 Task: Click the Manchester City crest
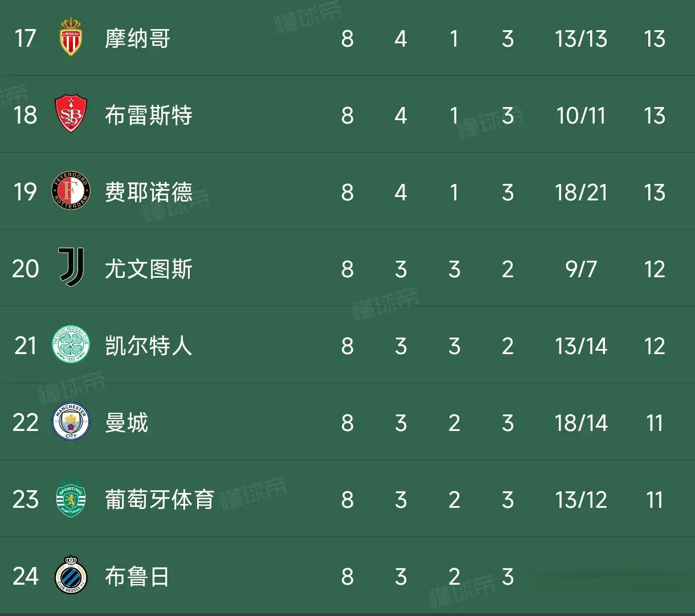[71, 422]
